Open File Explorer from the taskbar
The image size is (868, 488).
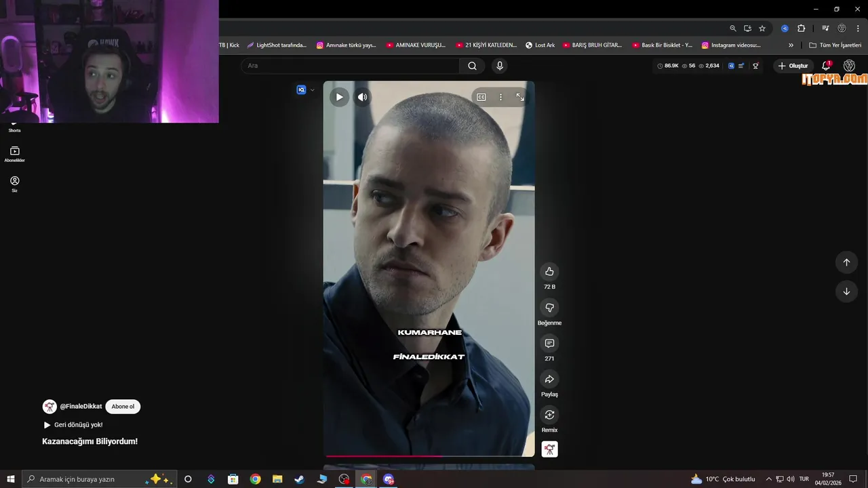click(x=277, y=479)
